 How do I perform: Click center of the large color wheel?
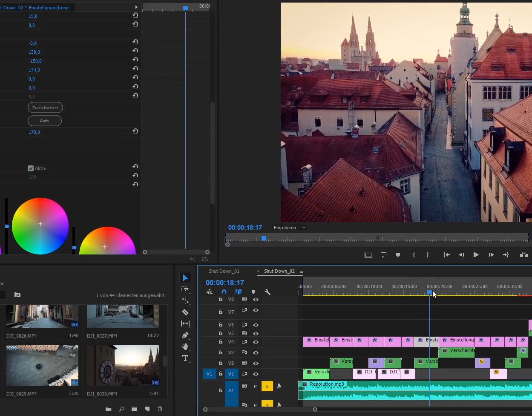point(40,224)
